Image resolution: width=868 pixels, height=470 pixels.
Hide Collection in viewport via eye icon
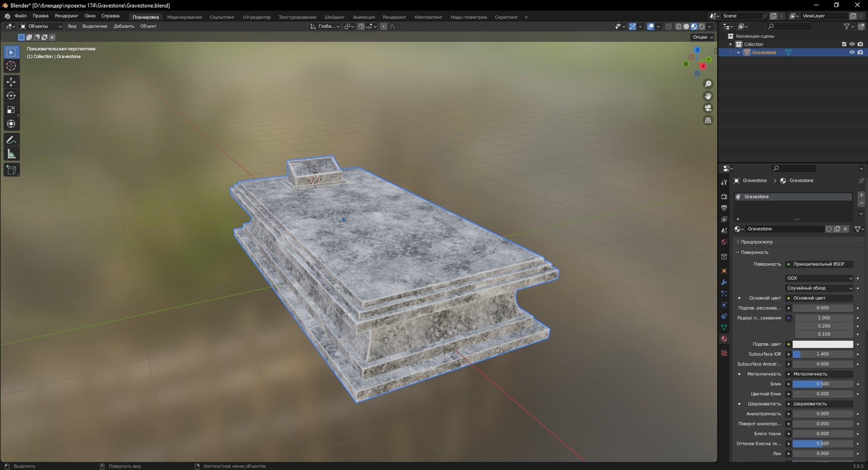[852, 44]
